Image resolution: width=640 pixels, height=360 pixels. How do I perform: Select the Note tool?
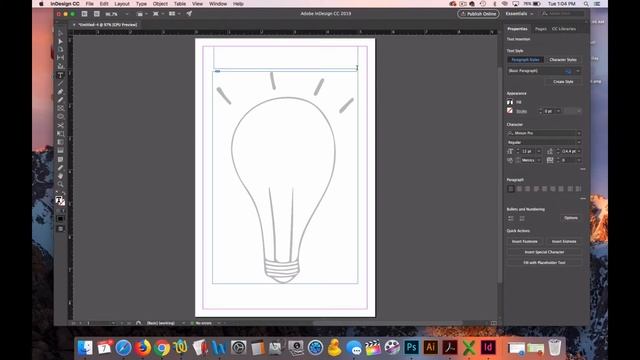pyautogui.click(x=60, y=160)
